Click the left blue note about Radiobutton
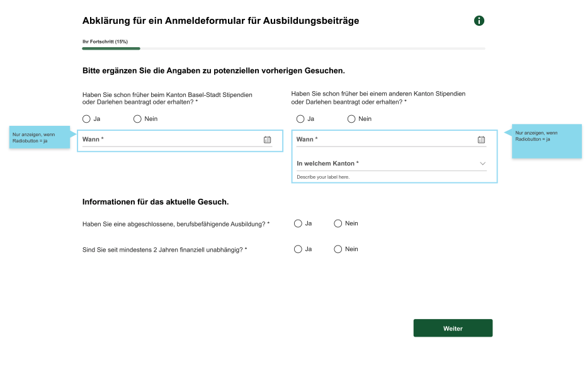Viewport: 585px width, 392px height. coord(40,137)
